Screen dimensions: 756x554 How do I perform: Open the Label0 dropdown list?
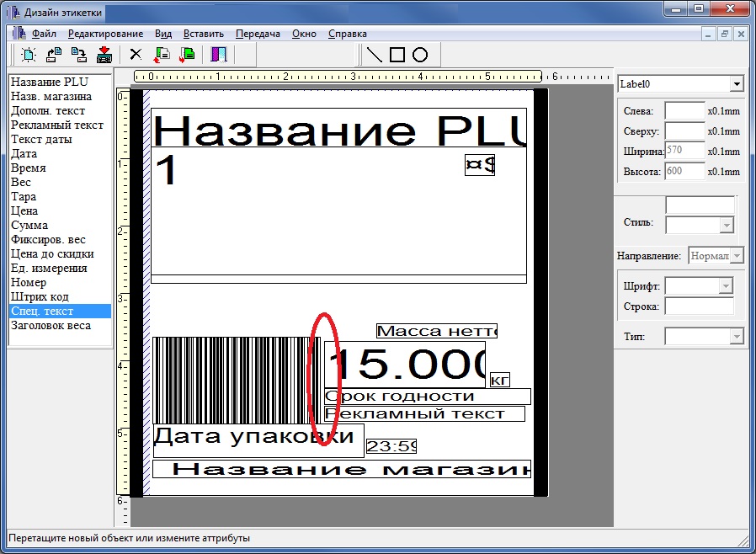coord(737,84)
